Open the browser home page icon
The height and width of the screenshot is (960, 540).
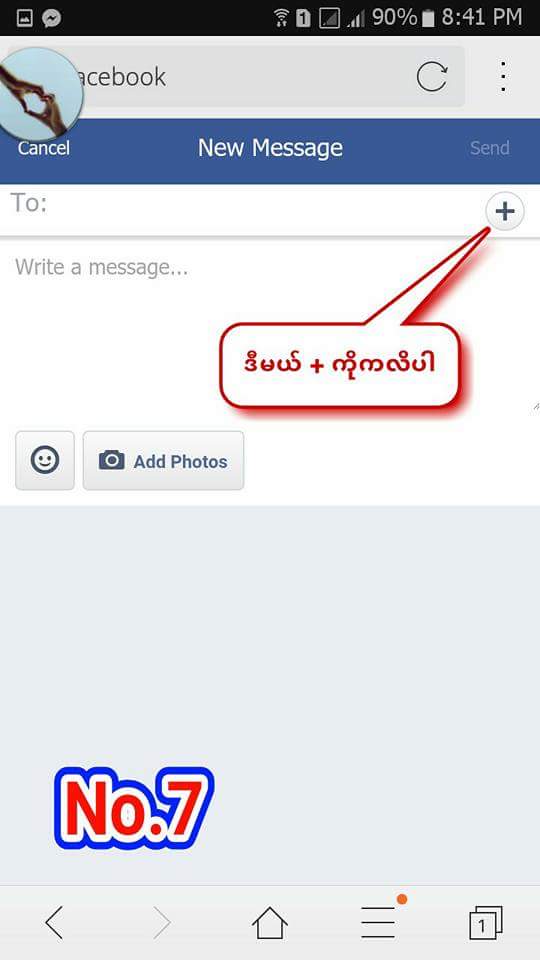tap(270, 923)
